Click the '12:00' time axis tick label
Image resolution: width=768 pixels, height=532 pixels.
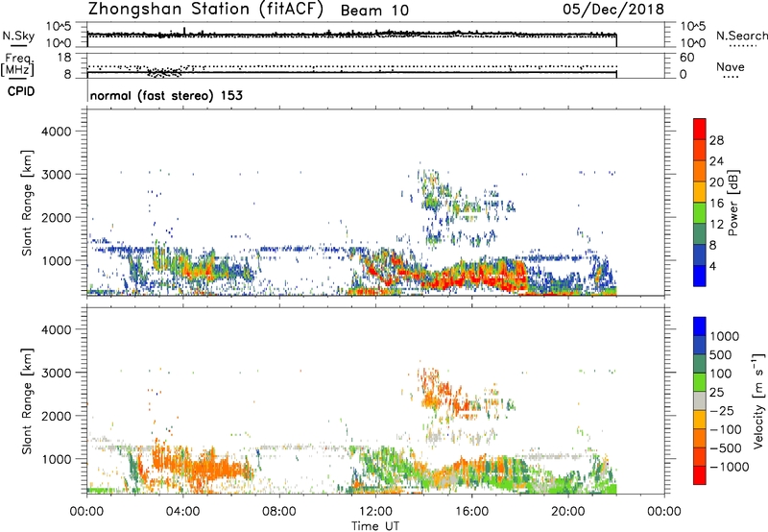click(375, 512)
